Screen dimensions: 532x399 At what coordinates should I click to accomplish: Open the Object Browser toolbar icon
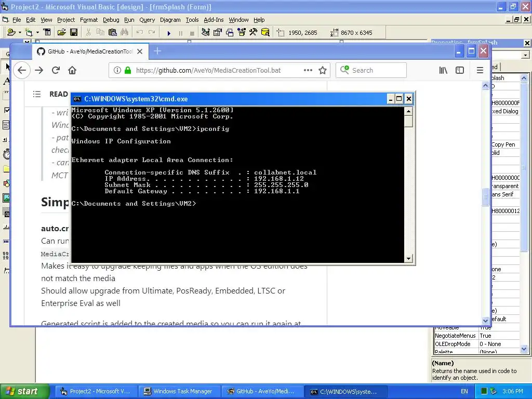[242, 33]
